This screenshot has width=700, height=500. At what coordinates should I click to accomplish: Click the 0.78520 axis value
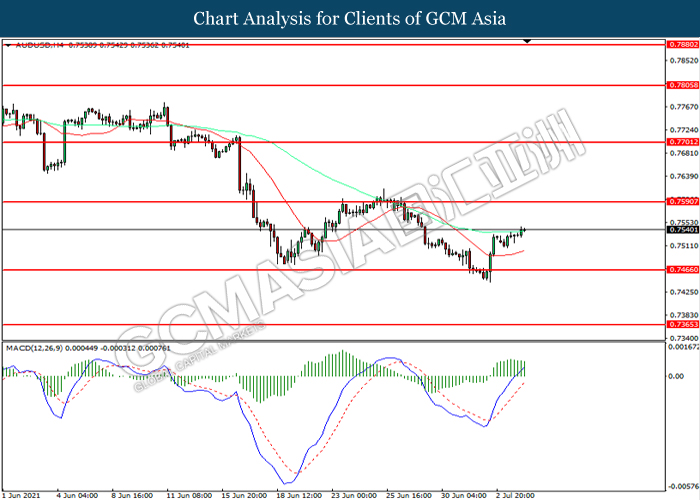tap(684, 60)
